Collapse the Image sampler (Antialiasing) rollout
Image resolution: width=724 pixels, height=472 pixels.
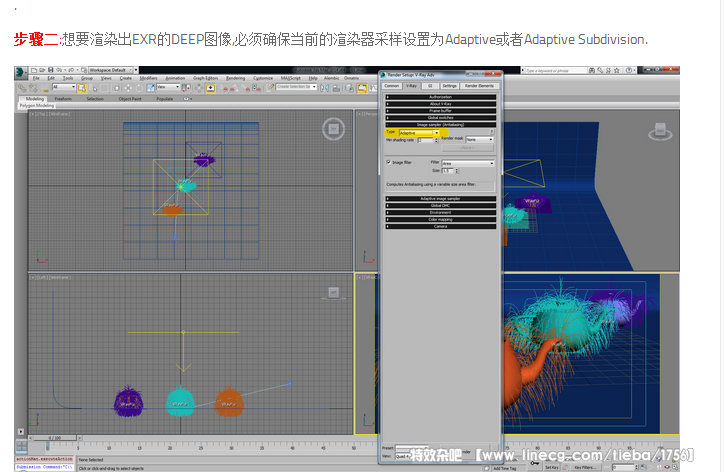pos(440,125)
